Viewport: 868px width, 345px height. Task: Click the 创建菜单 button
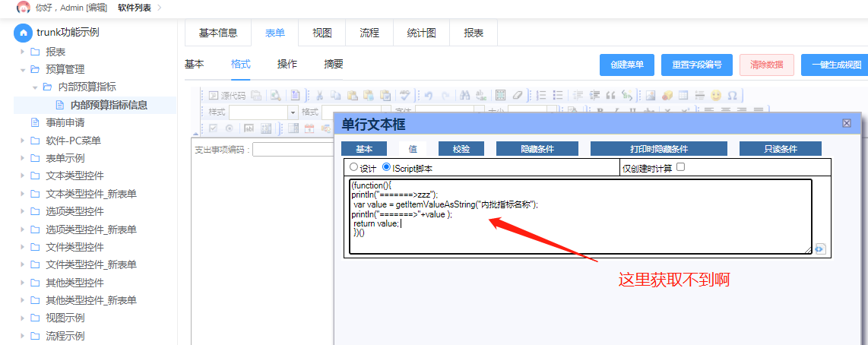click(627, 65)
